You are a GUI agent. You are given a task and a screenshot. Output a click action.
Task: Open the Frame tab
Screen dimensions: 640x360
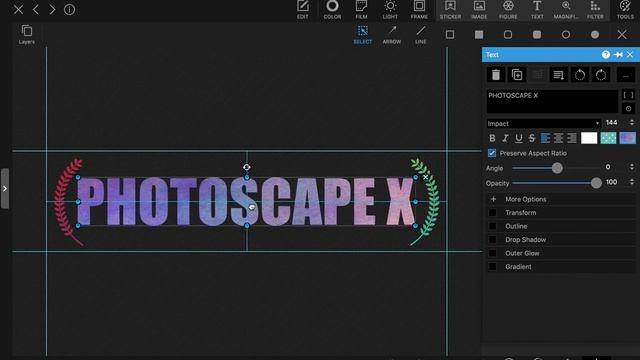(419, 9)
